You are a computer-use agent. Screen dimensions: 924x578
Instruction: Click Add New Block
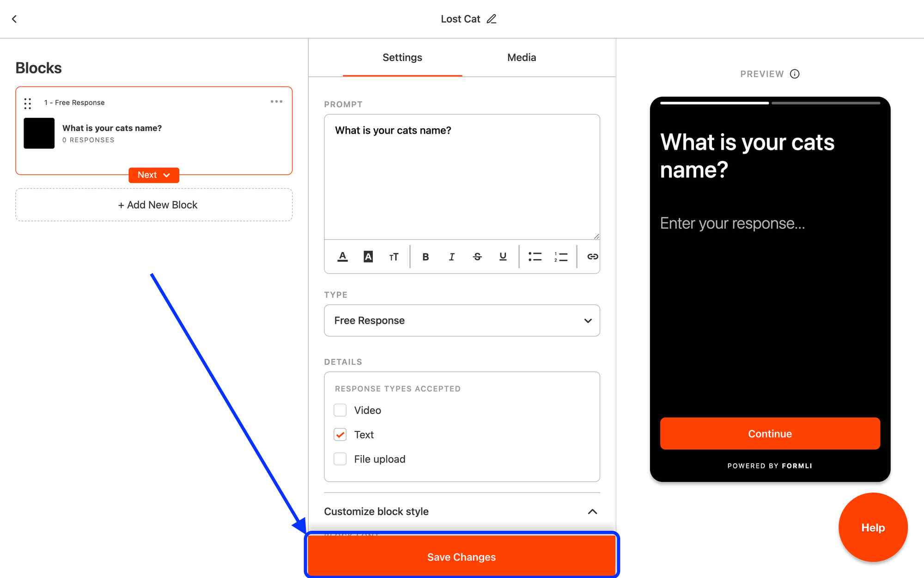tap(154, 205)
